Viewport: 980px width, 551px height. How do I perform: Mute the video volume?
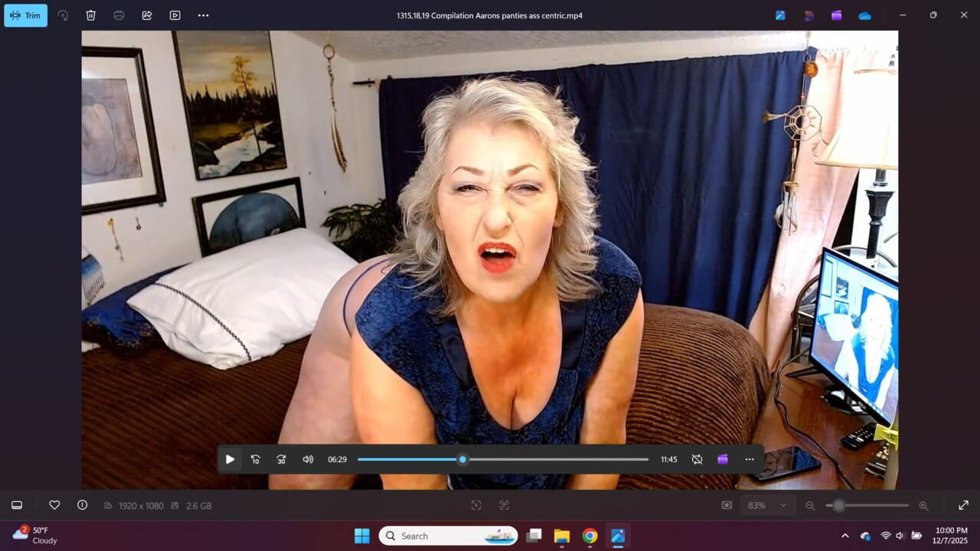[x=308, y=459]
